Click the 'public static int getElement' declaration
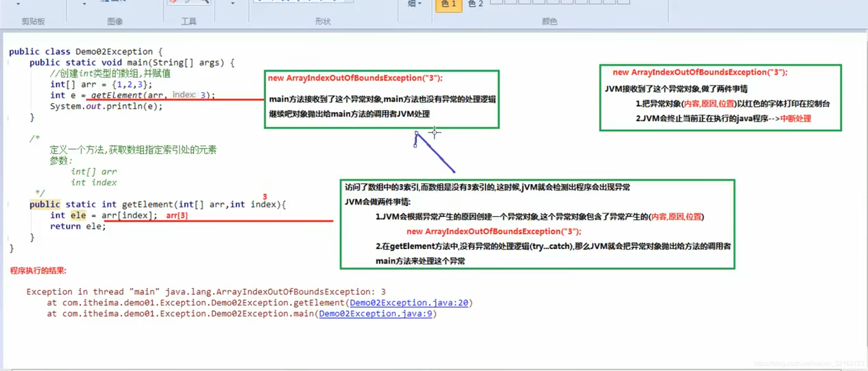Screen dimensions: 868x371 pos(158,204)
